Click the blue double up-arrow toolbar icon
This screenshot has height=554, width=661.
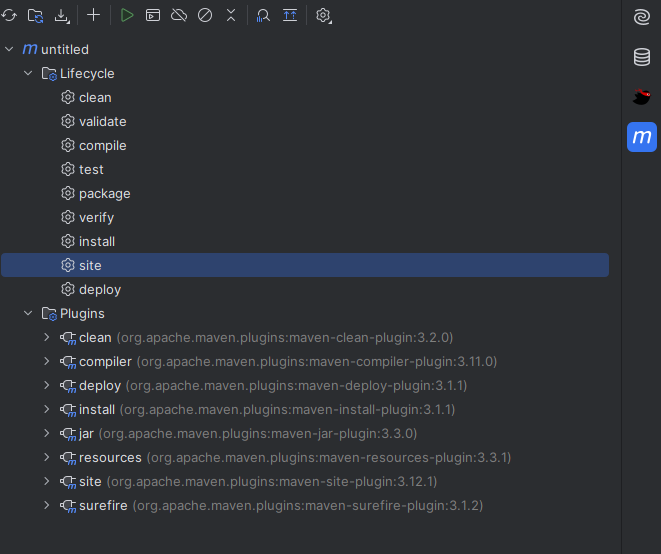290,16
